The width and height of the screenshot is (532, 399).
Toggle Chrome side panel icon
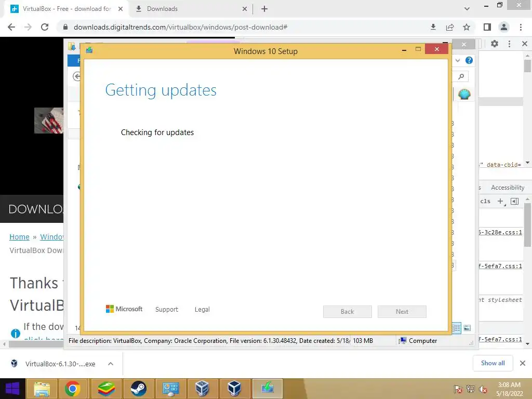coord(487,27)
